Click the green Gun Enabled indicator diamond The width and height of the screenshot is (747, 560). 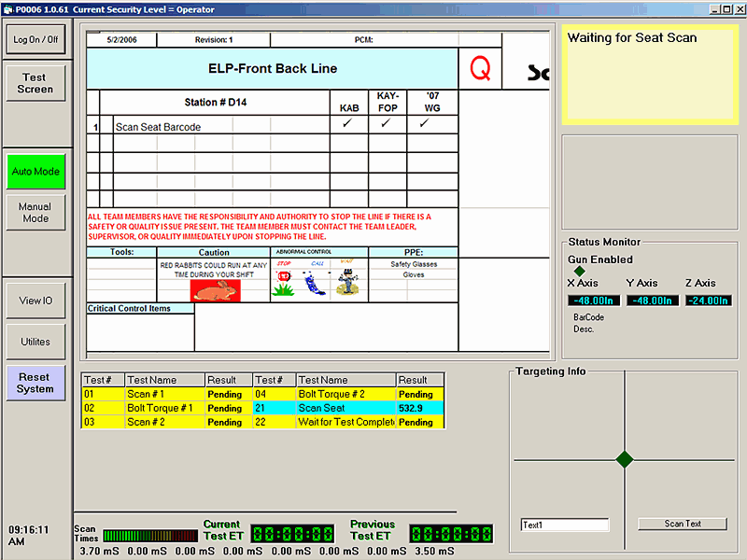click(579, 272)
